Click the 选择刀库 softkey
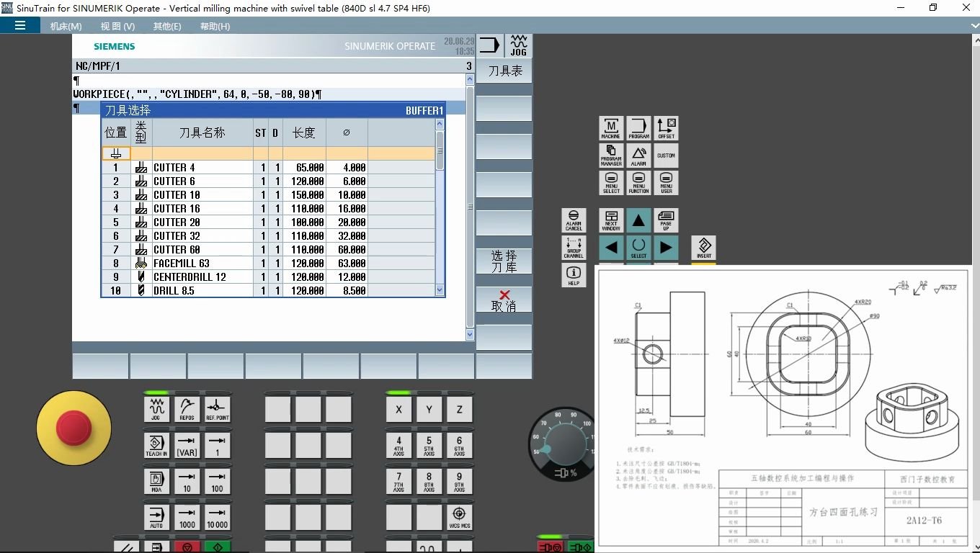Viewport: 980px width, 553px height. point(504,261)
